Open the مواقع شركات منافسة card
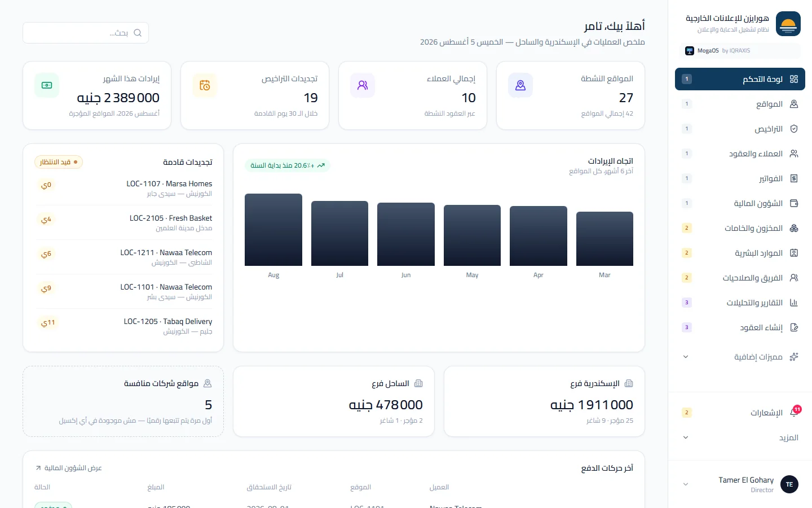 point(123,401)
